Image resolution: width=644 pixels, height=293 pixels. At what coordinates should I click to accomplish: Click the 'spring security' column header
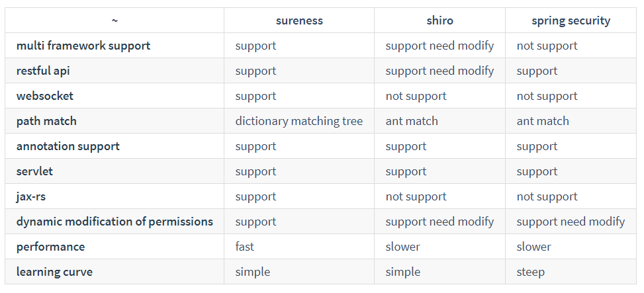coord(571,21)
